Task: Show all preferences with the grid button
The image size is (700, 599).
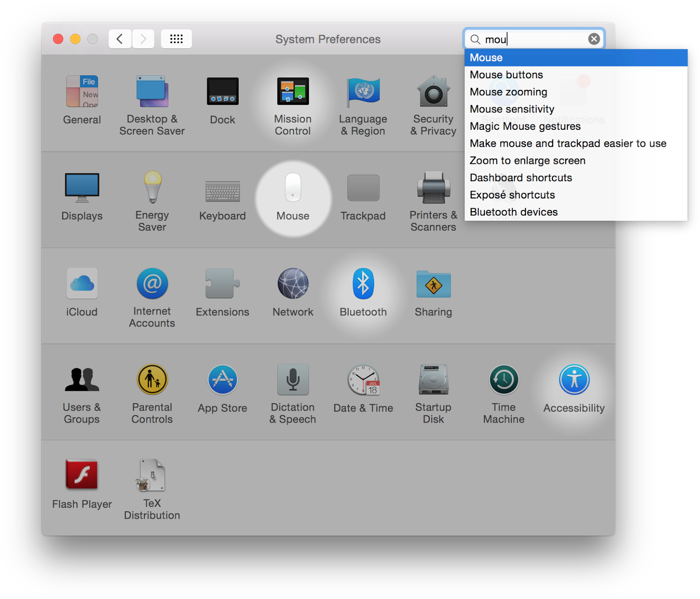Action: pos(176,39)
